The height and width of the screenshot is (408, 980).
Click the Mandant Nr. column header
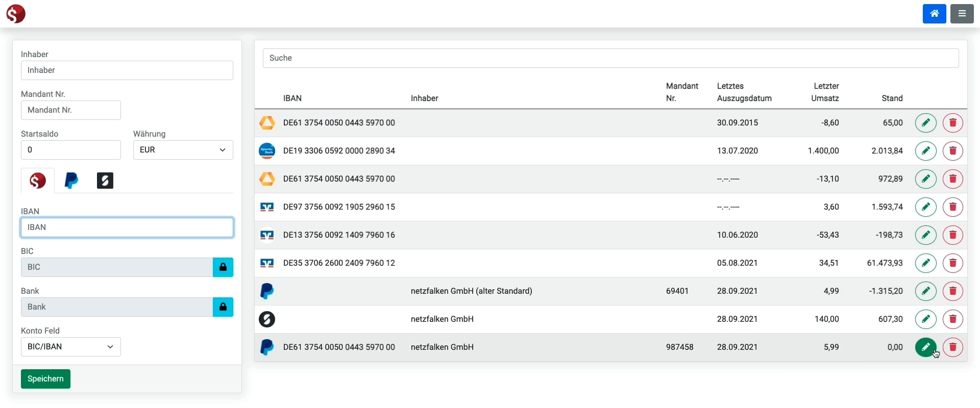(682, 92)
